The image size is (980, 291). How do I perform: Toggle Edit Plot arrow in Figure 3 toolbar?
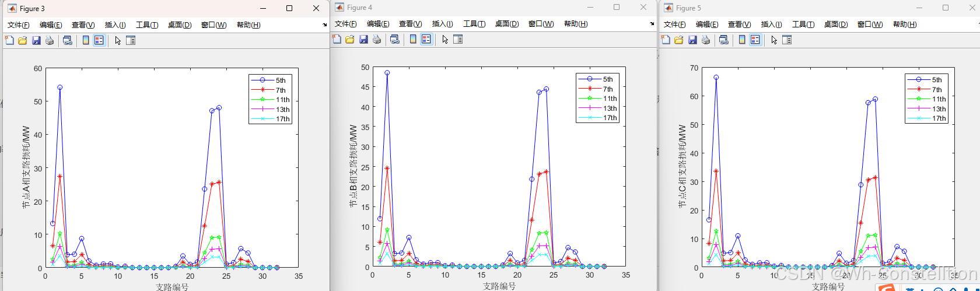pyautogui.click(x=118, y=40)
